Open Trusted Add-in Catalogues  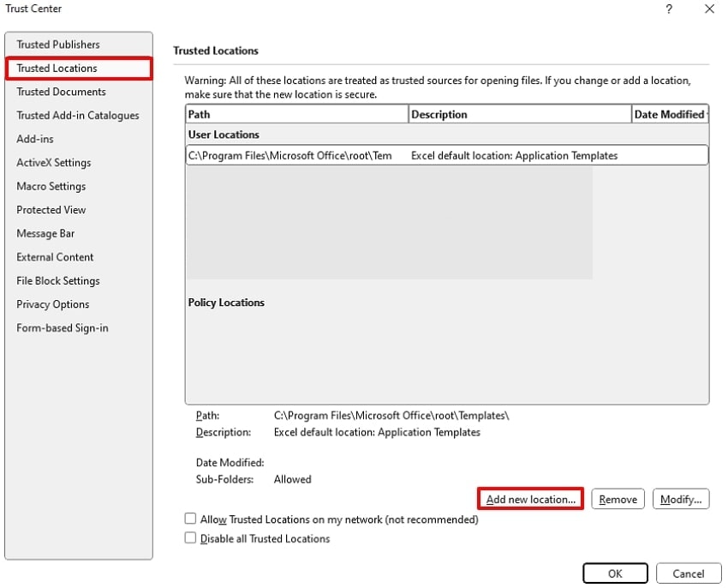[78, 116]
